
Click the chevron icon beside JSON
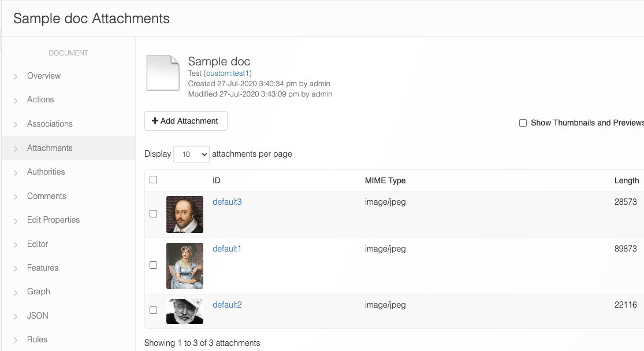coord(16,316)
